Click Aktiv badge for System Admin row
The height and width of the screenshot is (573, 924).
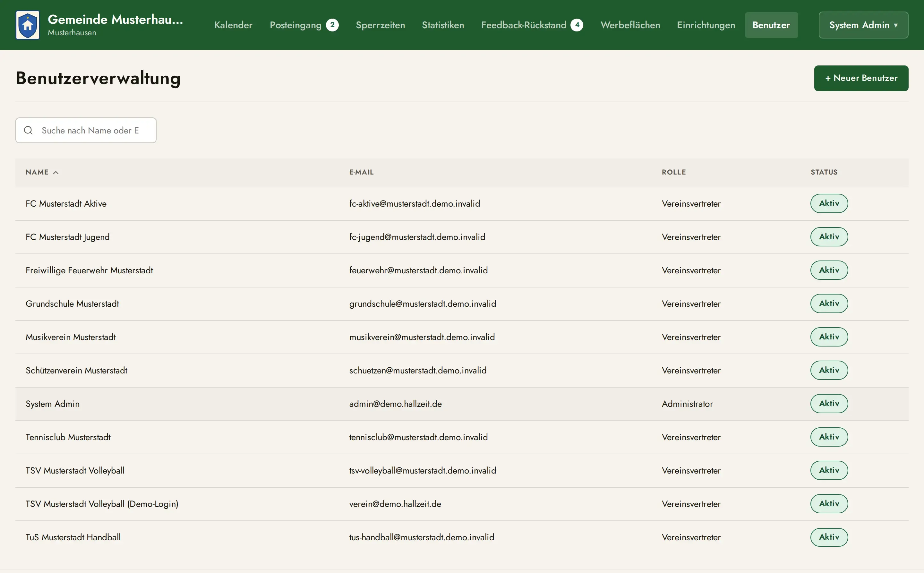[829, 404]
